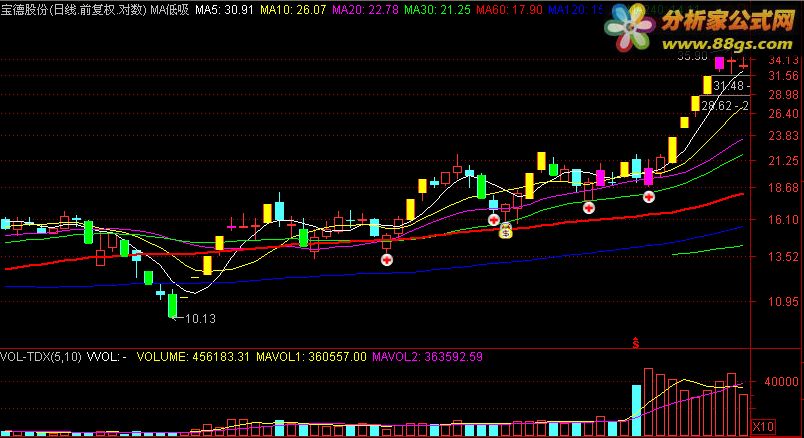Click the red dollar sign marker above volume panel

point(636,343)
